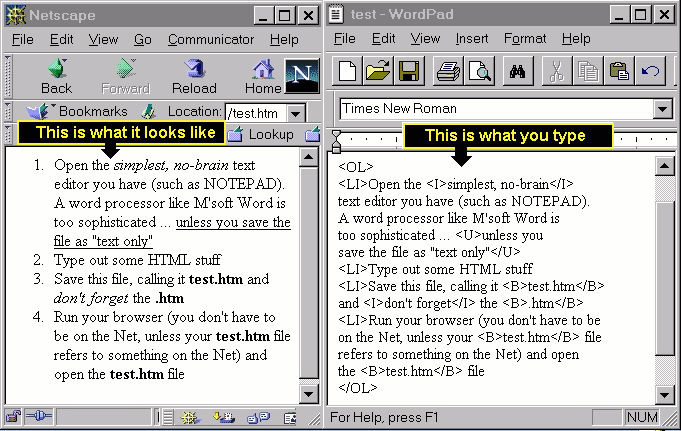Click the Forward button in Netscape
Image resolution: width=681 pixels, height=431 pixels.
[x=126, y=76]
